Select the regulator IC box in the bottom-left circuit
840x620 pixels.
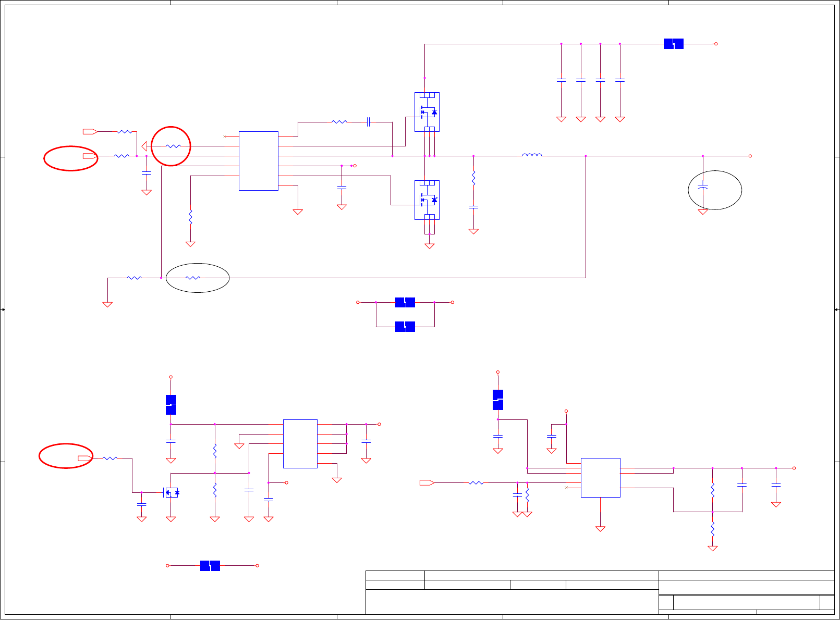(300, 444)
